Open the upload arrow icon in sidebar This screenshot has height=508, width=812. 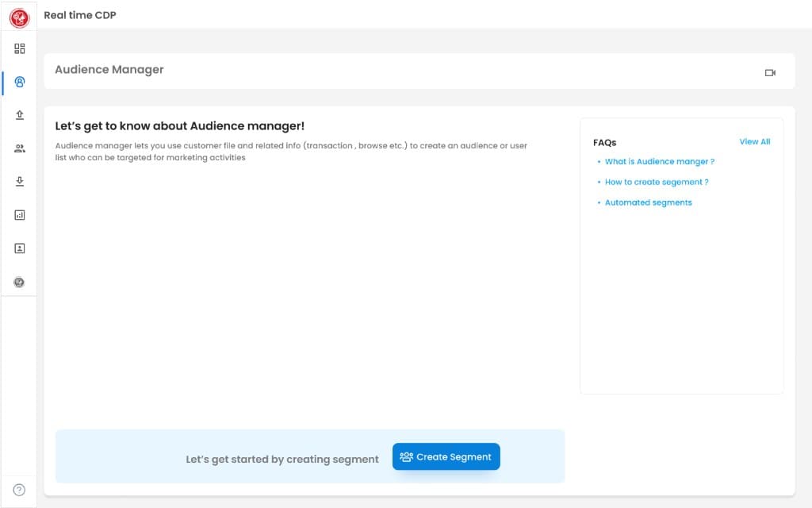pyautogui.click(x=20, y=115)
